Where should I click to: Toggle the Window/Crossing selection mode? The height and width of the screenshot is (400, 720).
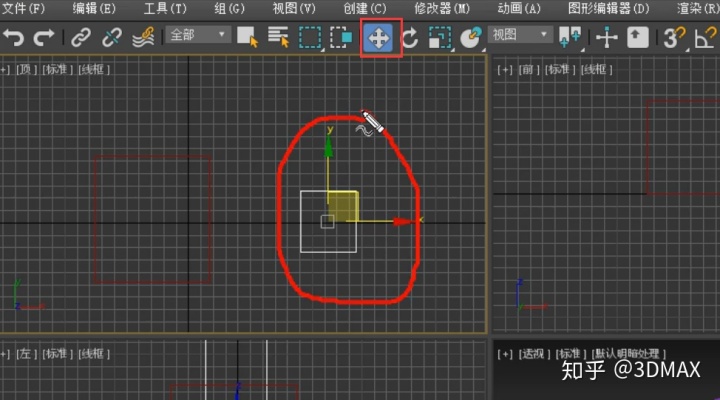pos(341,37)
